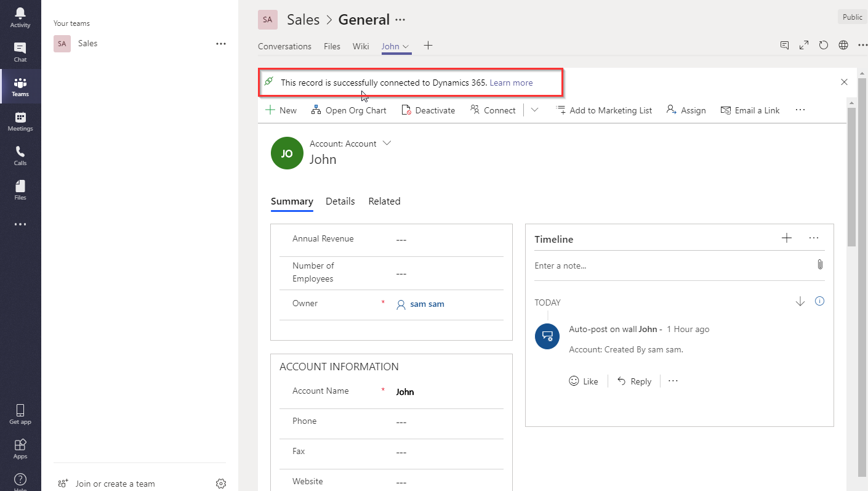Attach file with paperclip icon
Image resolution: width=868 pixels, height=491 pixels.
pyautogui.click(x=820, y=264)
